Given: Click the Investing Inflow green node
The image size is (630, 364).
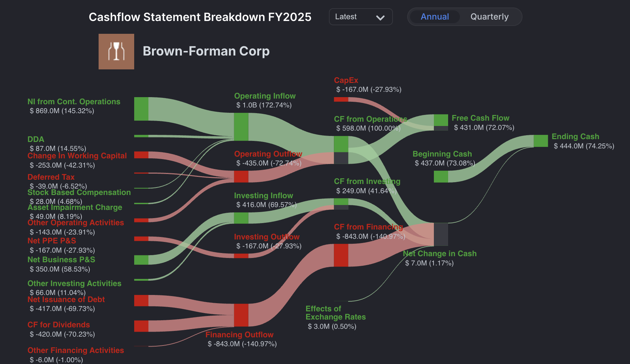Looking at the screenshot, I should coord(241,218).
